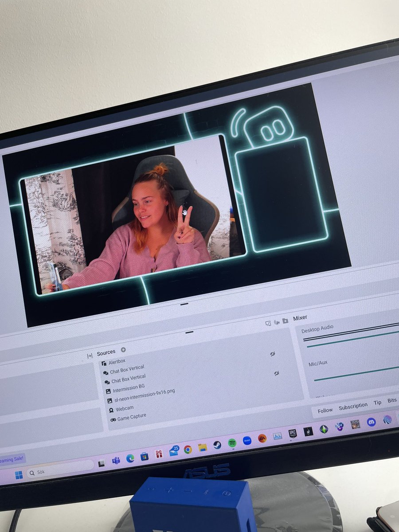Add a new source with plus icon

(x=123, y=350)
